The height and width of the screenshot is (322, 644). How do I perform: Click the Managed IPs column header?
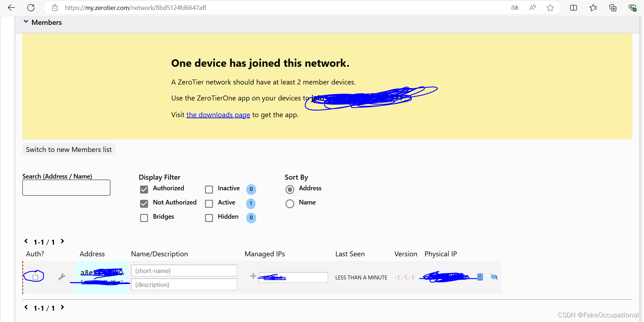click(265, 254)
